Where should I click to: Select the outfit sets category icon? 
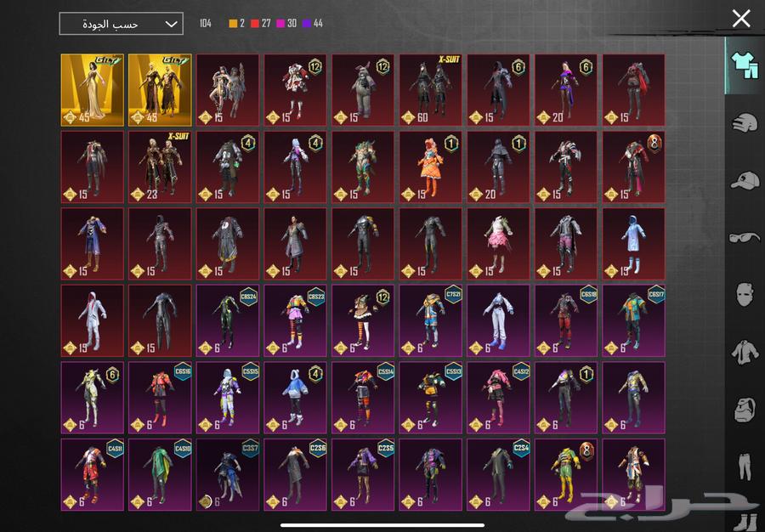(x=744, y=65)
